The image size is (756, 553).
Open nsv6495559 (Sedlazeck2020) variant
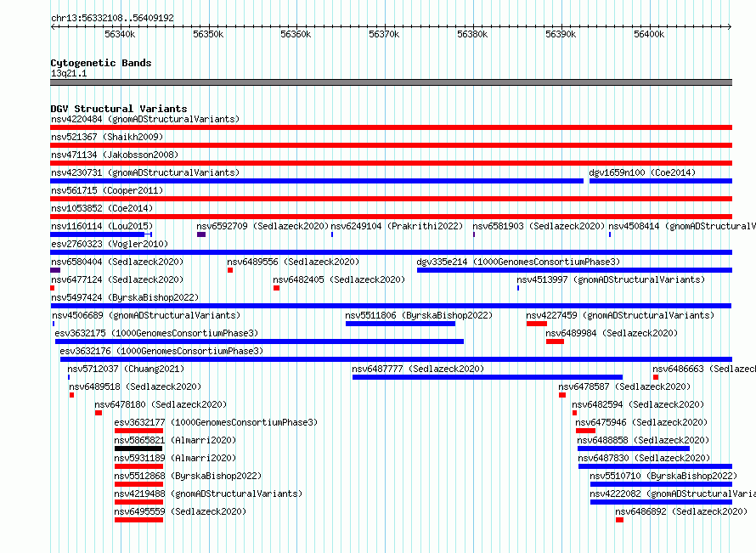(x=180, y=511)
